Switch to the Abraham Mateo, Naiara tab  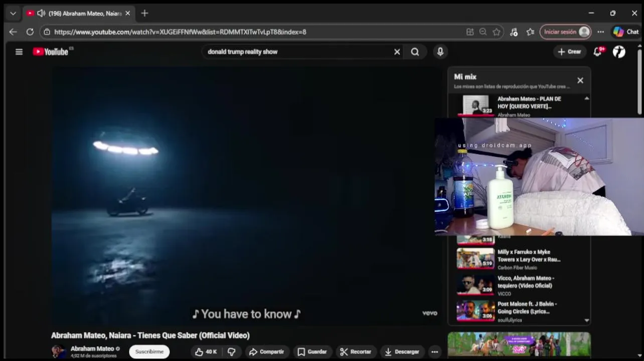pyautogui.click(x=79, y=14)
